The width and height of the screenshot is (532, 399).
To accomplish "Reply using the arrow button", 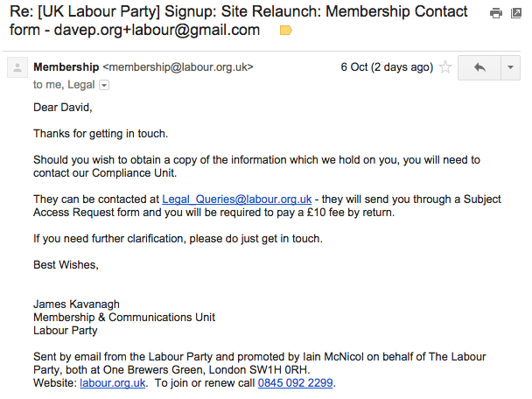I will [479, 68].
